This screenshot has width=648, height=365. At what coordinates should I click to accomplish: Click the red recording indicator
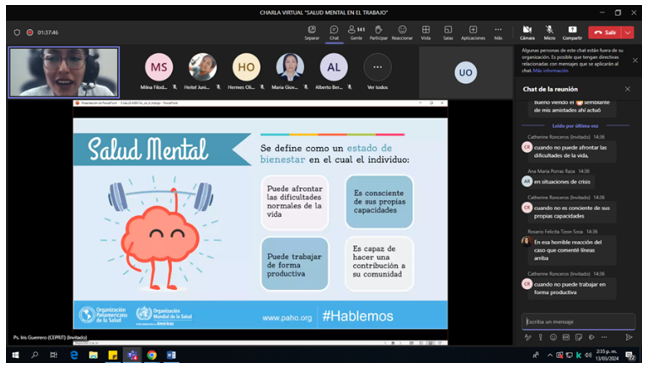point(30,32)
